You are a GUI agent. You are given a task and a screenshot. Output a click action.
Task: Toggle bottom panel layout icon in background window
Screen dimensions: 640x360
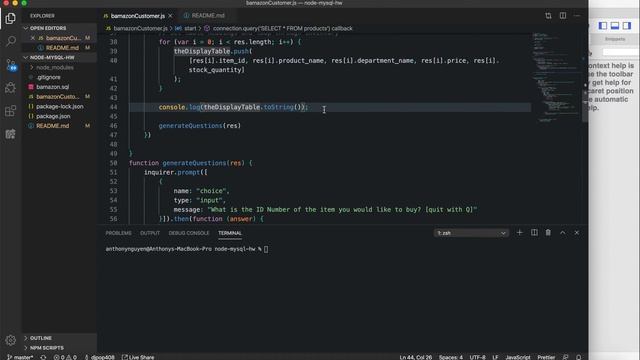(x=615, y=26)
